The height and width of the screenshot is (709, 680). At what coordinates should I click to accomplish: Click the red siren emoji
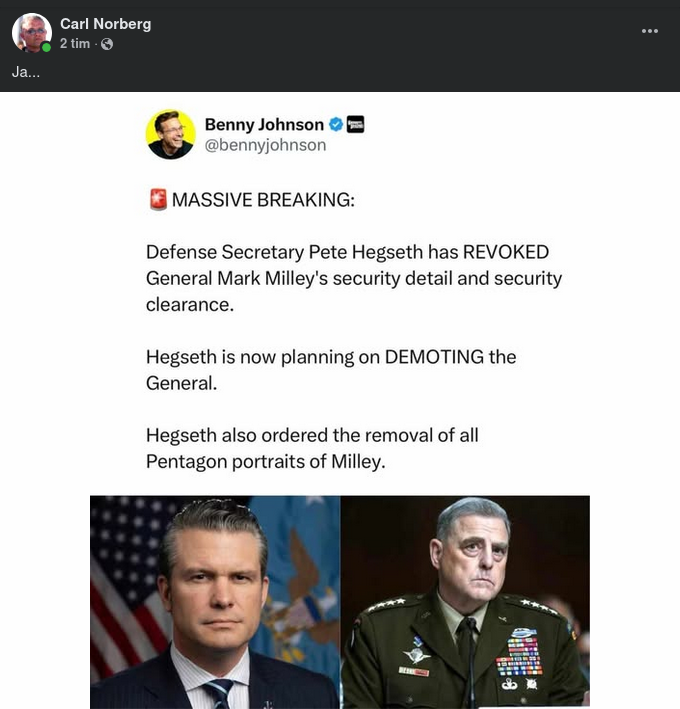[156, 200]
